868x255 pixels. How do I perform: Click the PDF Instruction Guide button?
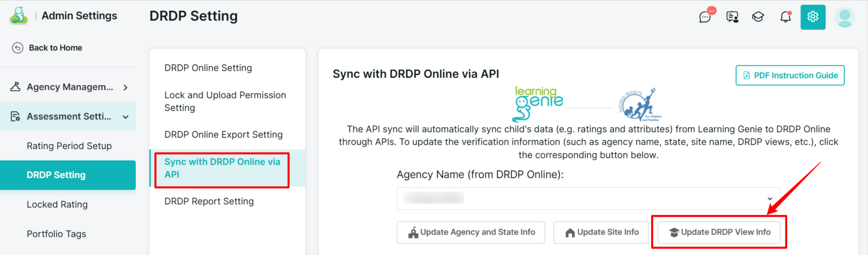click(x=790, y=75)
